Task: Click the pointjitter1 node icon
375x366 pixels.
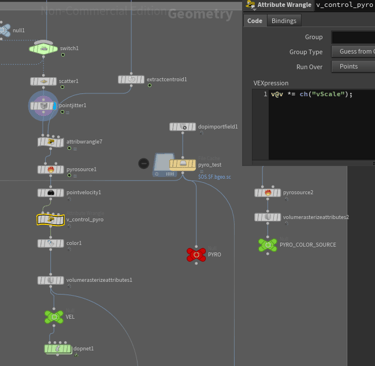Action: tap(43, 106)
